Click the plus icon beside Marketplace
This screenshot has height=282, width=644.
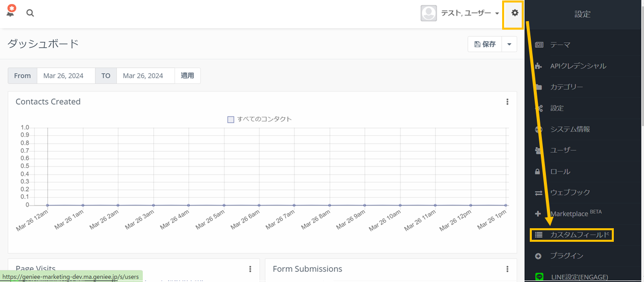[x=538, y=214]
